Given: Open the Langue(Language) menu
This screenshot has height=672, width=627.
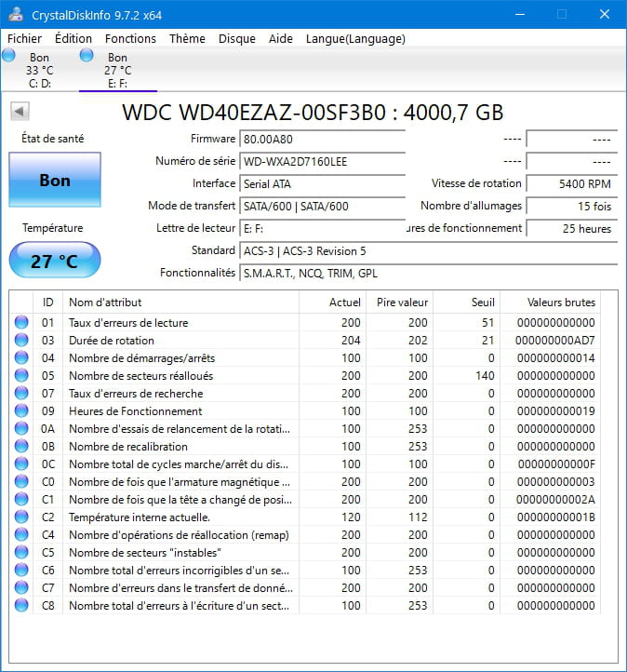Looking at the screenshot, I should (355, 38).
